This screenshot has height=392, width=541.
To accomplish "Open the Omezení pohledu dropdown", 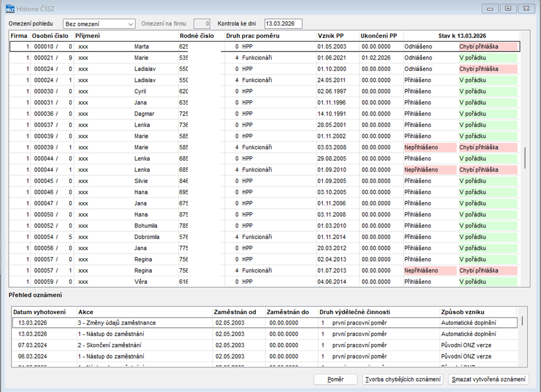I will 99,24.
